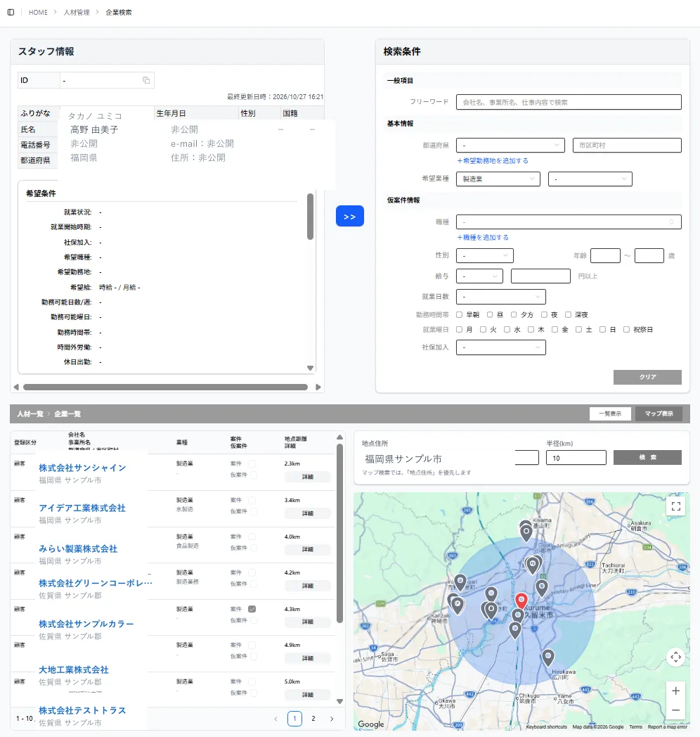The image size is (700, 737).
Task: Open the 就業日数 dropdown
Action: click(x=501, y=297)
